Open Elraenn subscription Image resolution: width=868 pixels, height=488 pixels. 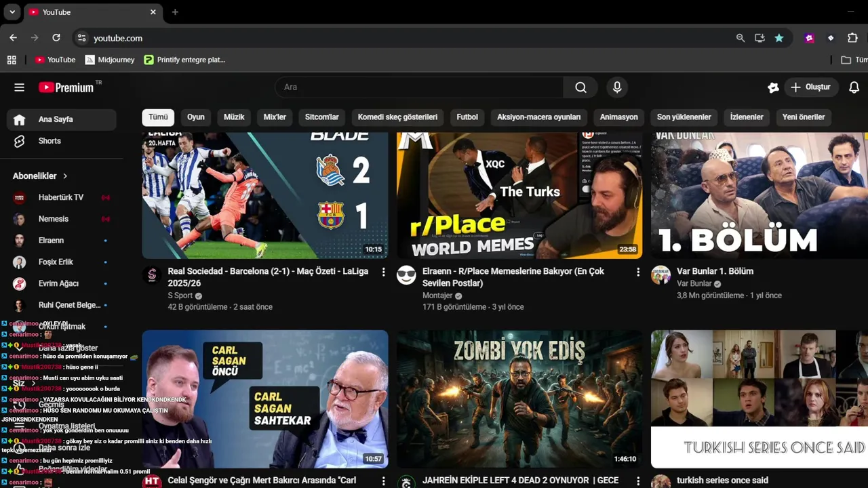62,241
